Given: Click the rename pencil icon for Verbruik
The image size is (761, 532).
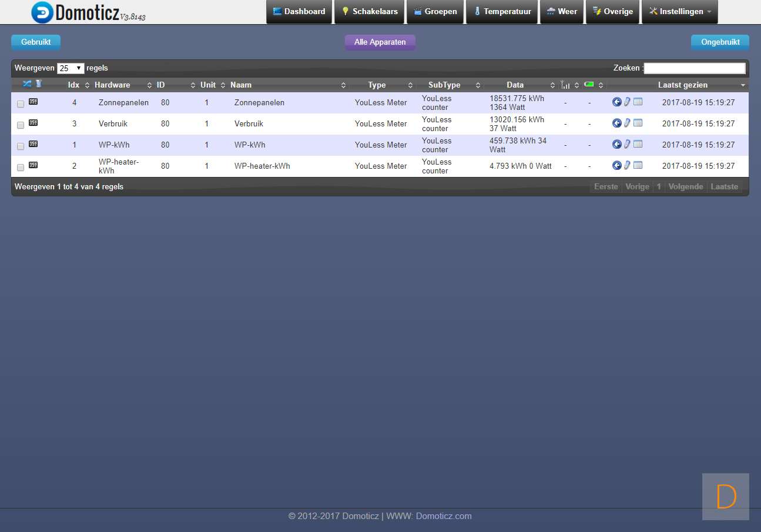Looking at the screenshot, I should click(x=627, y=123).
